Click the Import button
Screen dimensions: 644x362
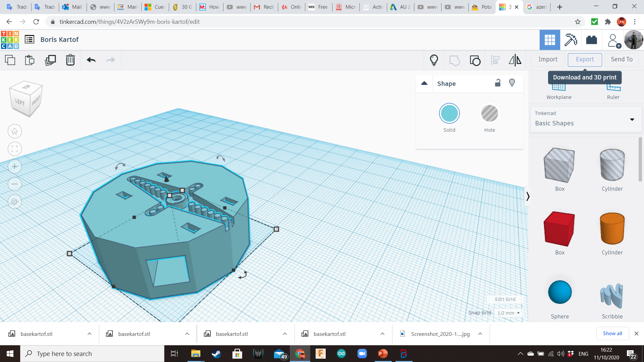coord(548,59)
